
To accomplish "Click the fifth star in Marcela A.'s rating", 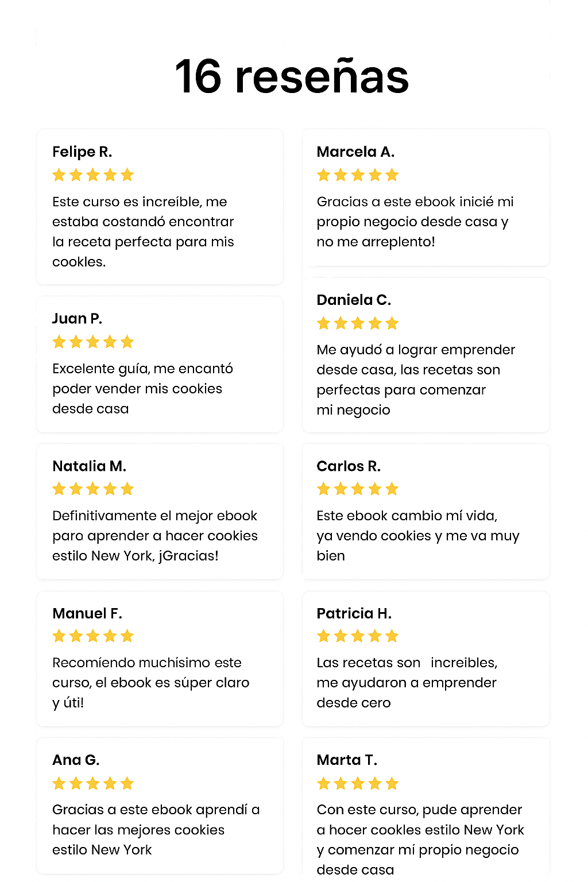I will (x=392, y=175).
